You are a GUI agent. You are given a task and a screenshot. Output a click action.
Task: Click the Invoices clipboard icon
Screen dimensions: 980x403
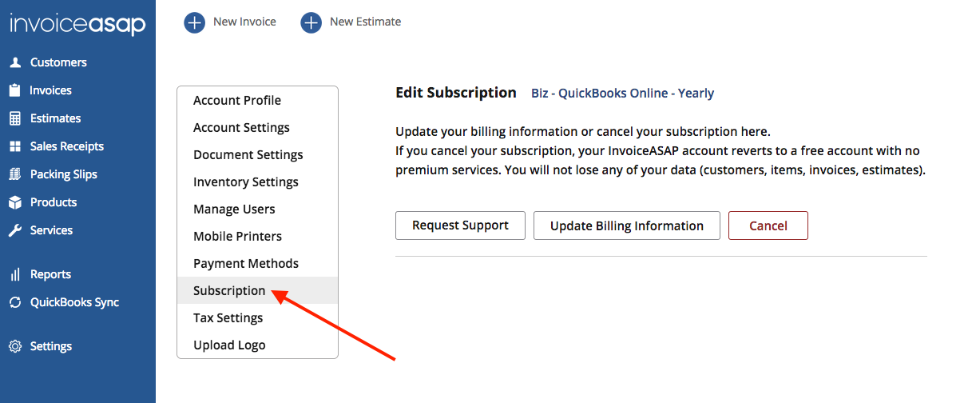pyautogui.click(x=15, y=90)
